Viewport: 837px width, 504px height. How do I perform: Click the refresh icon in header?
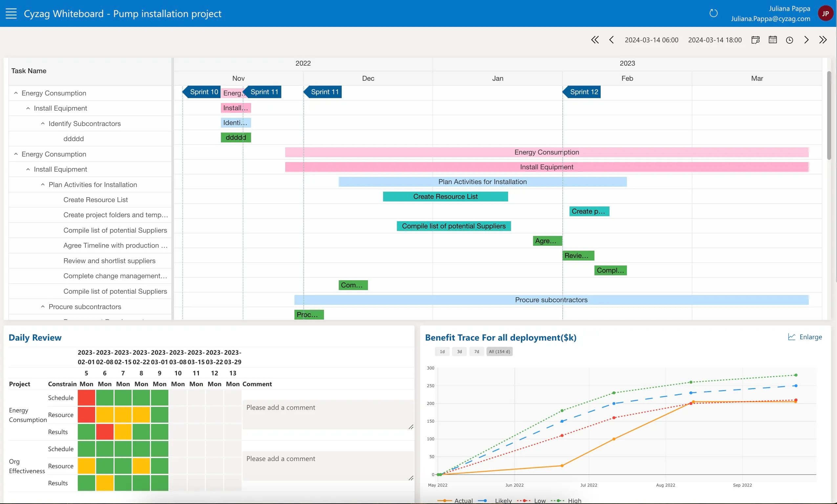tap(713, 13)
